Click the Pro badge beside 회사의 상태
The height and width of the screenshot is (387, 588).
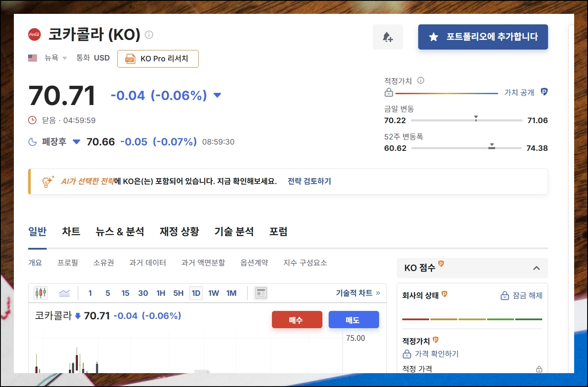tap(445, 294)
